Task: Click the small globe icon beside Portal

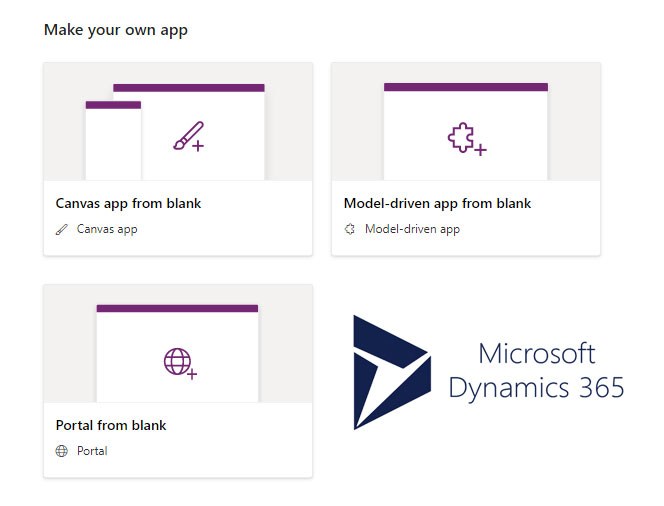Action: point(62,451)
